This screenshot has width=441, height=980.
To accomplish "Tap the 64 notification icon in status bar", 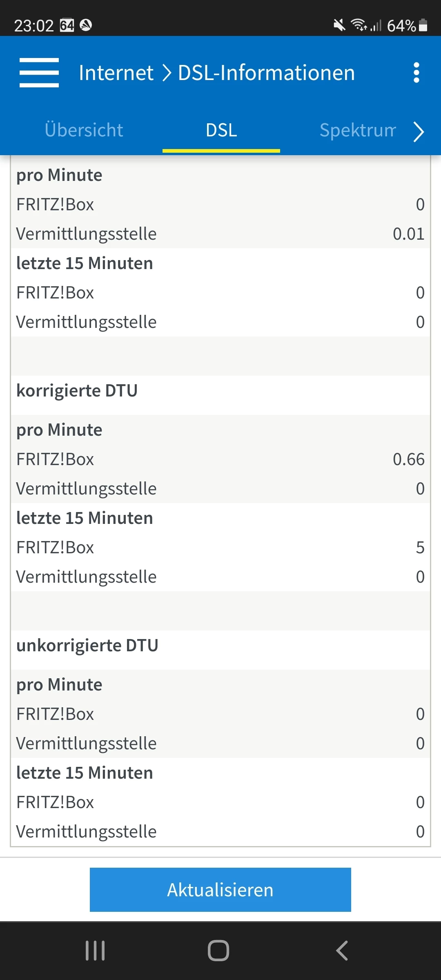I will (67, 25).
